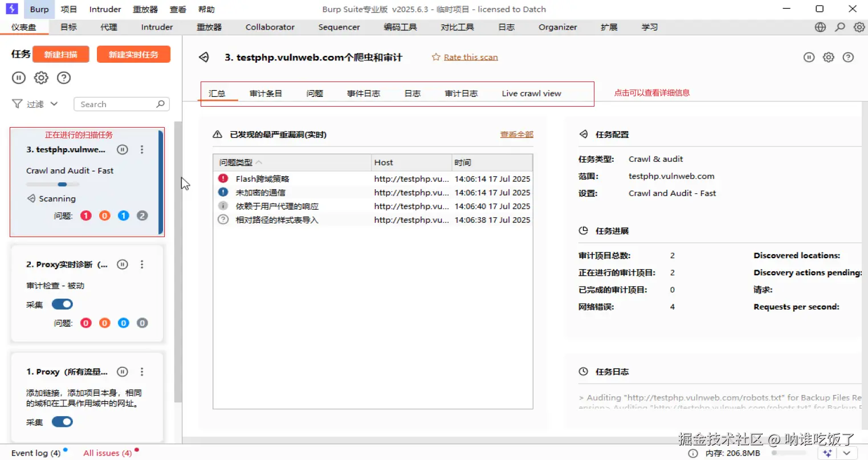Click the 新建扫描 button

(61, 54)
